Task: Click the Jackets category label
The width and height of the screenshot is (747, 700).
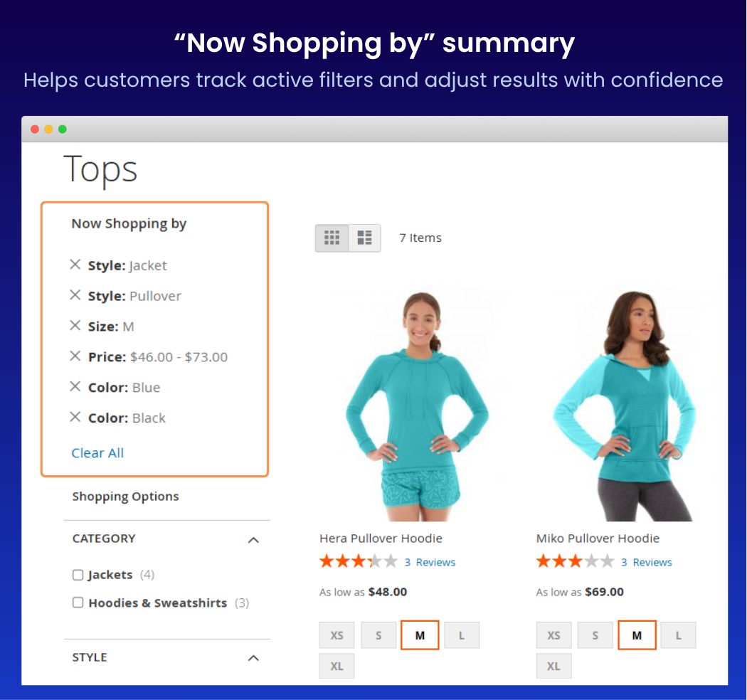Action: click(x=110, y=575)
